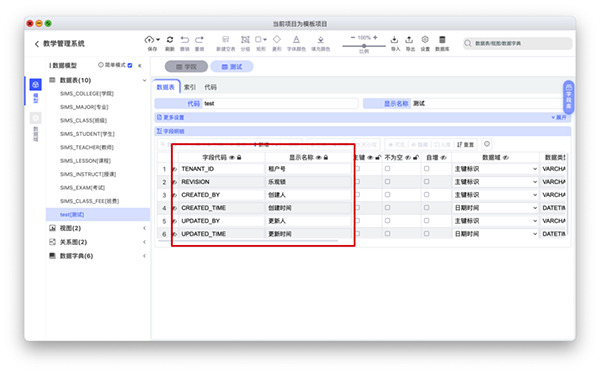Click the 代码 input containing test

click(280, 104)
